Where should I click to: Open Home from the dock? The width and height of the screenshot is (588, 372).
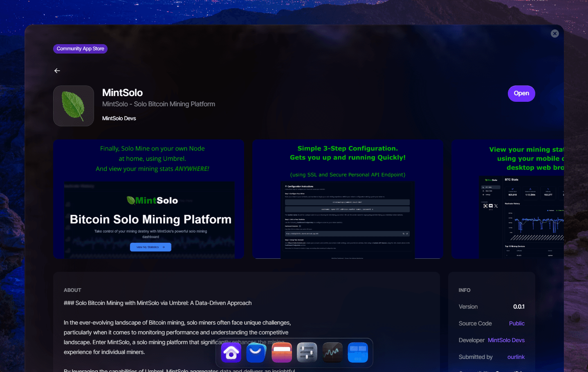point(231,352)
